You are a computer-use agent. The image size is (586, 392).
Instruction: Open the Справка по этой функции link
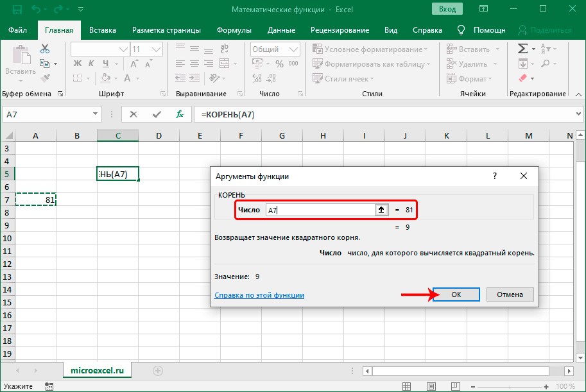pyautogui.click(x=259, y=295)
